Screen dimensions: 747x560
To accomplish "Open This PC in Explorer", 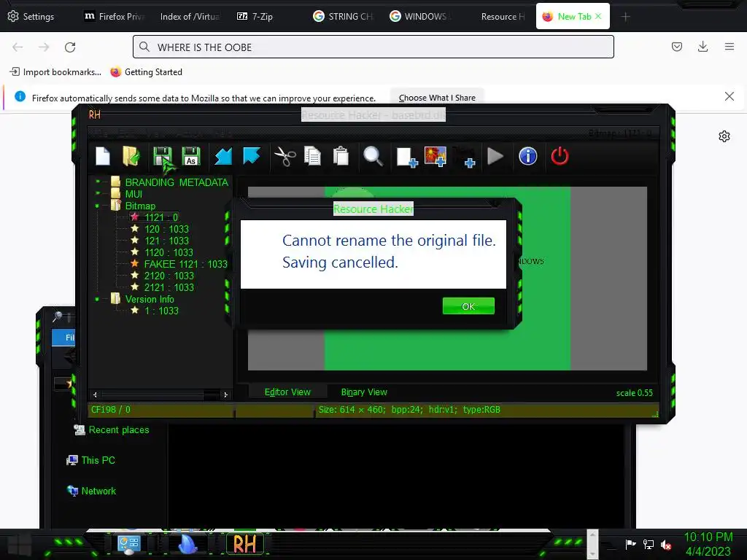I will click(x=90, y=460).
